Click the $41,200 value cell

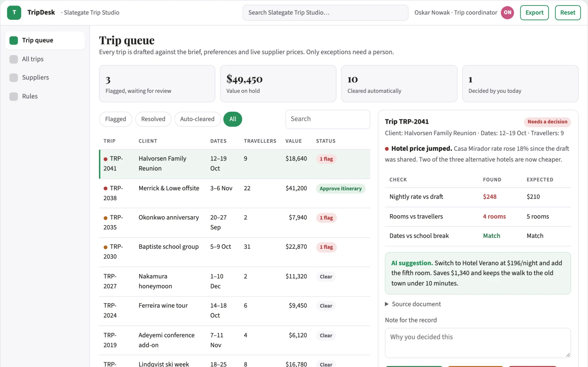point(296,188)
